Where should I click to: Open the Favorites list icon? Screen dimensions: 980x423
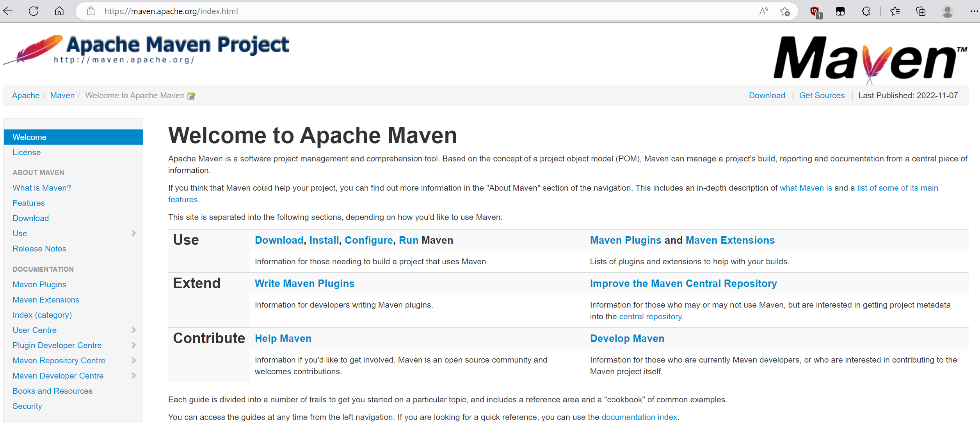[895, 11]
